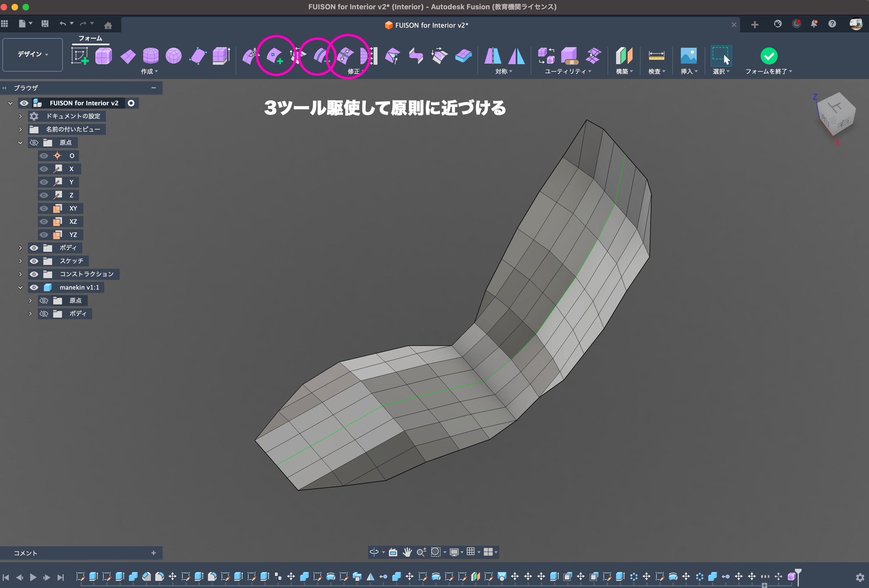Open the Inspect measure ruler tool

[x=656, y=56]
